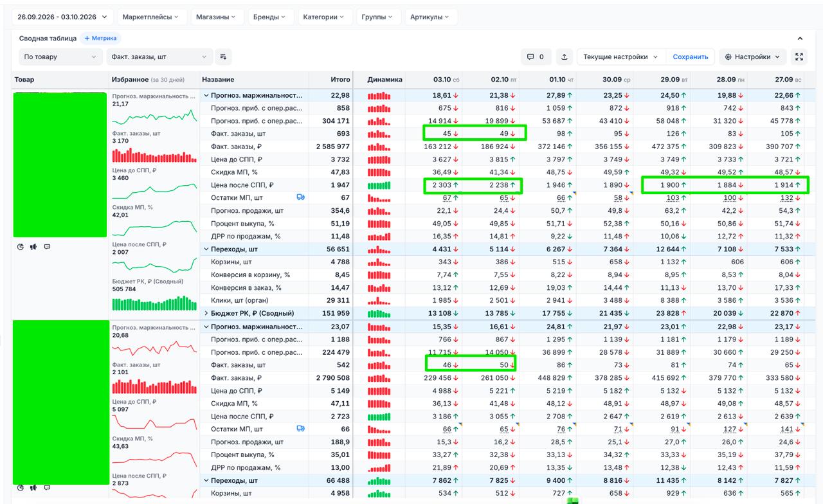
Task: Click the Конверсия в корзину, % row name
Action: 251,274
